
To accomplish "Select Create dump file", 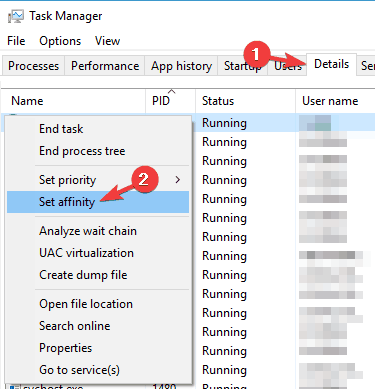I will pos(98,275).
